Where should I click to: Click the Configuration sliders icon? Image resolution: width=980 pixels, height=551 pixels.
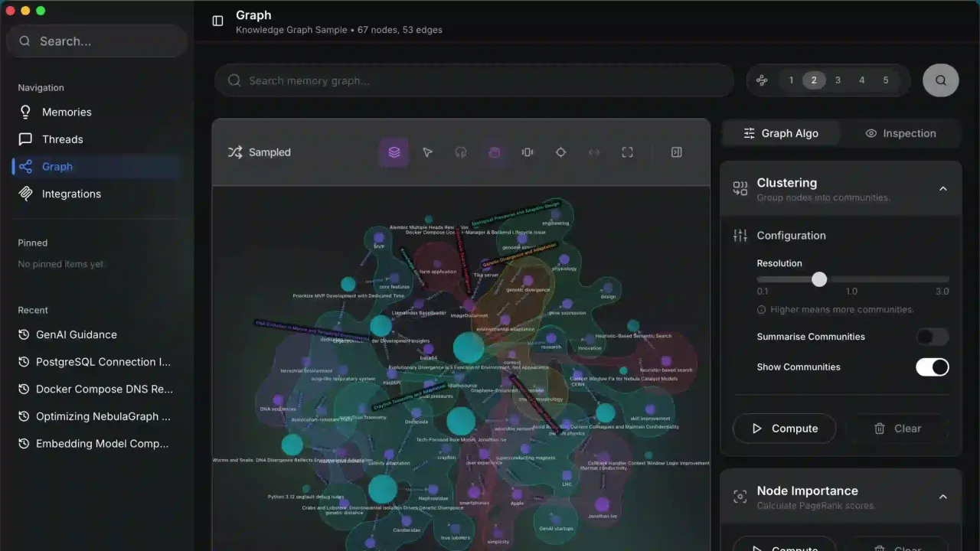pyautogui.click(x=740, y=236)
